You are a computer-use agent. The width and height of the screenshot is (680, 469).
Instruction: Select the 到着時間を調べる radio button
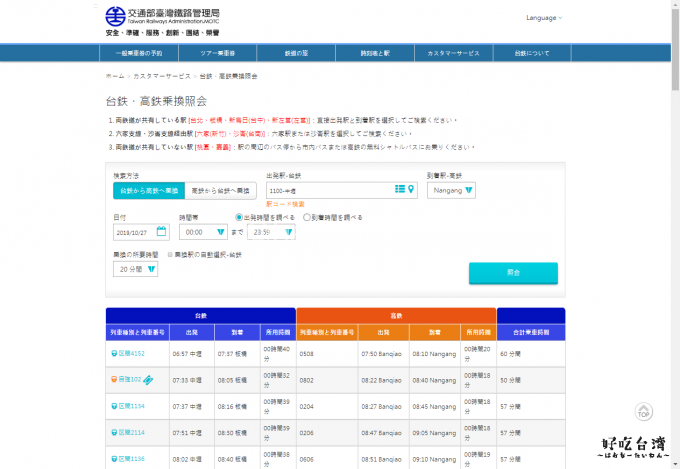click(x=306, y=216)
